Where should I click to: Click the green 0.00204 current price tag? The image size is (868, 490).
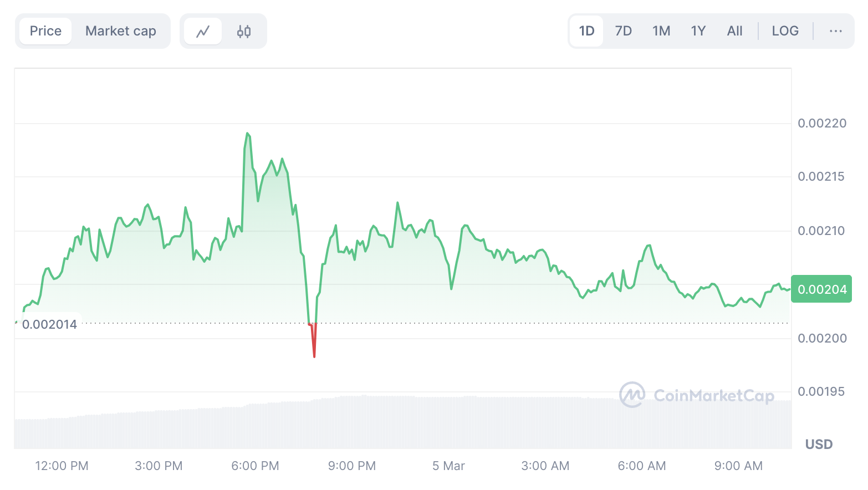821,289
